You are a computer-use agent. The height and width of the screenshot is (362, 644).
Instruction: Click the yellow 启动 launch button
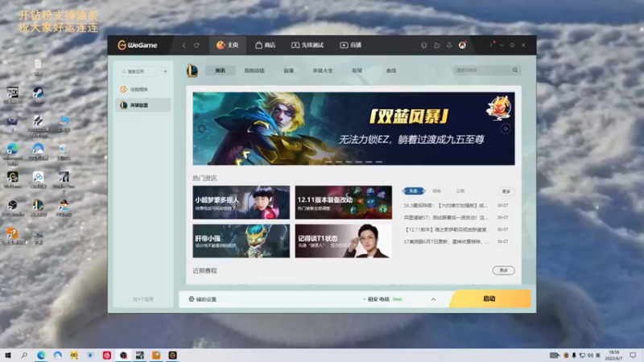489,298
